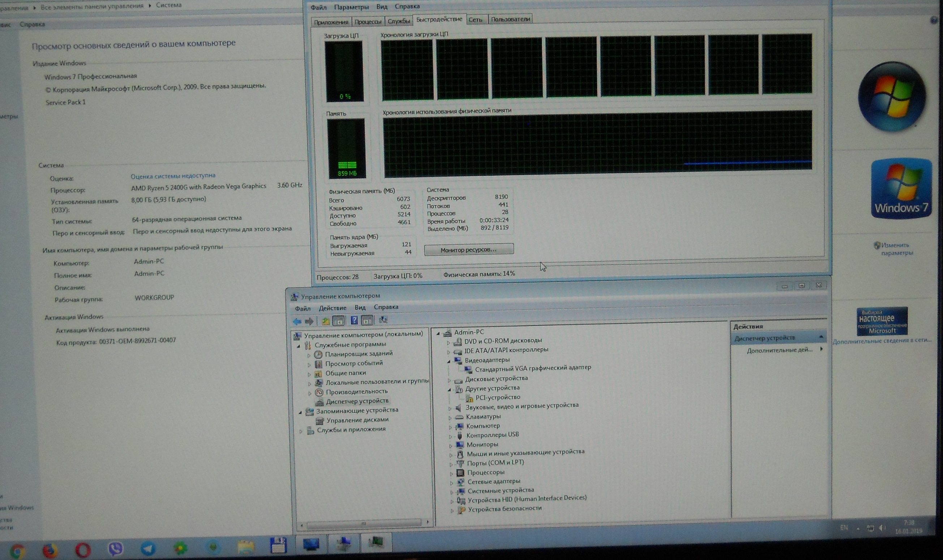Click the Монитор ресурсов button
The width and height of the screenshot is (943, 560).
[468, 249]
